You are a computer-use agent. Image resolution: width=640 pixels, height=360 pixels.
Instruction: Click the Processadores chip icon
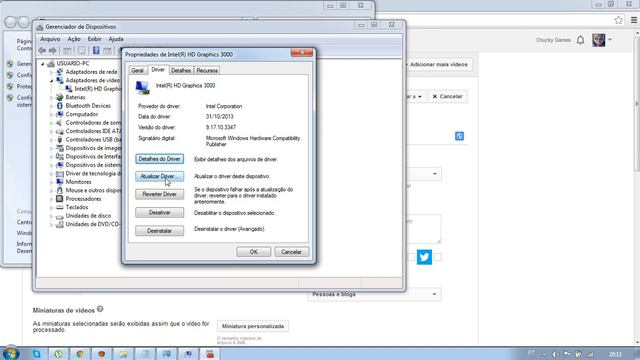(60, 199)
